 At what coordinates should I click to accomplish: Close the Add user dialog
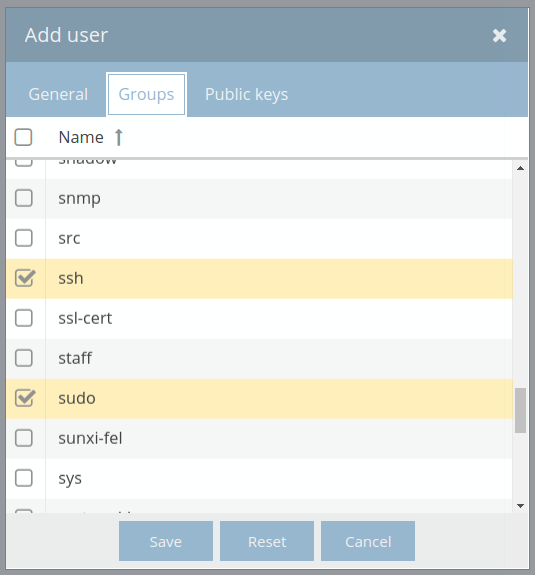click(x=499, y=36)
